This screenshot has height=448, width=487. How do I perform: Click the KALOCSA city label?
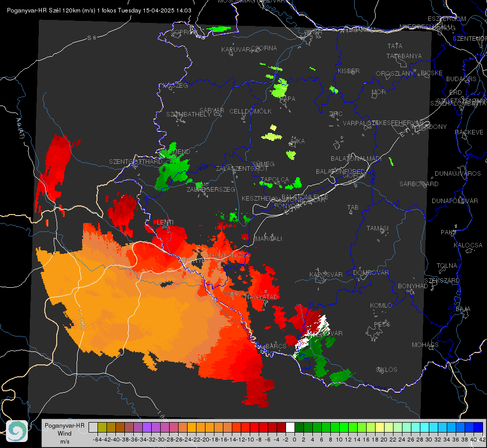(x=468, y=245)
